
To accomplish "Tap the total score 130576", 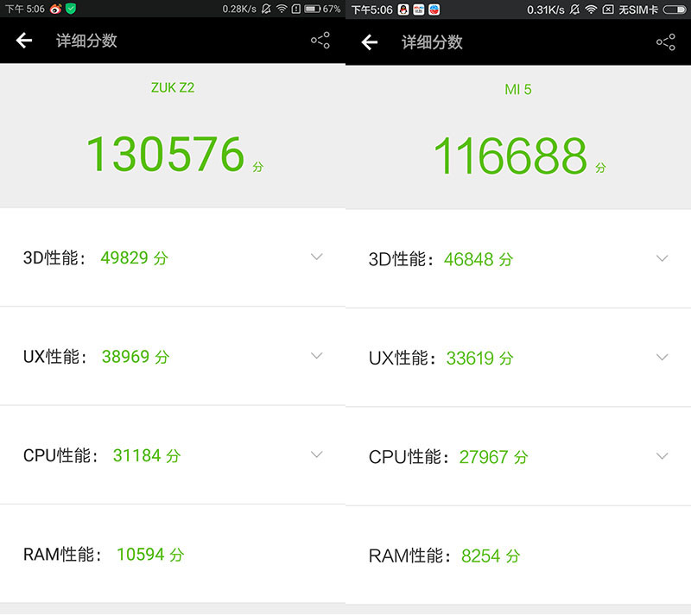I will [x=165, y=154].
